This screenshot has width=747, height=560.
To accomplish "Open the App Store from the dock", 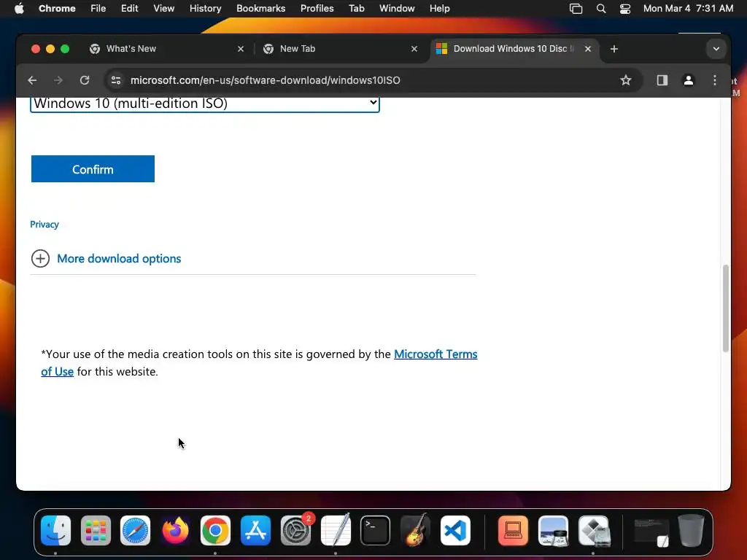I will tap(255, 531).
